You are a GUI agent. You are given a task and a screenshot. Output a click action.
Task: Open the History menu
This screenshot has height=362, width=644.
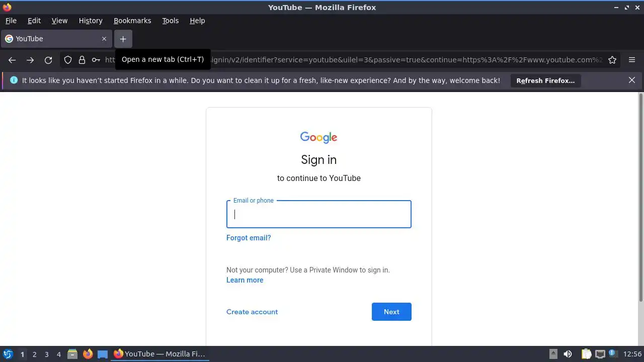tap(91, 21)
